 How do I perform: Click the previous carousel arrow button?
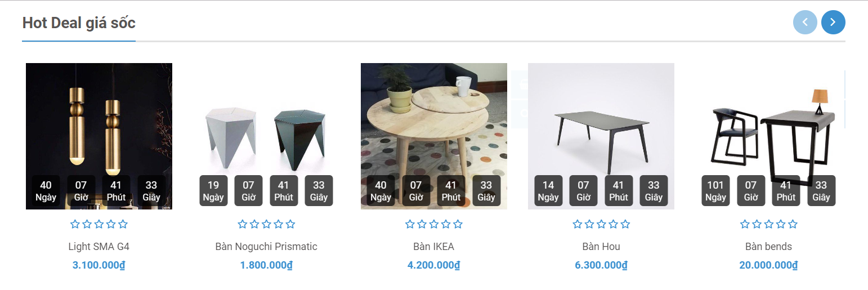(x=805, y=23)
